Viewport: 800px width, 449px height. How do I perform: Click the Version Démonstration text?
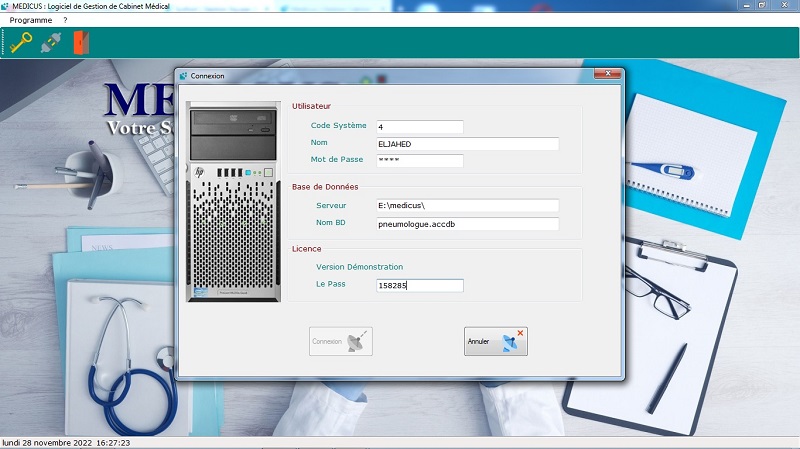click(359, 267)
